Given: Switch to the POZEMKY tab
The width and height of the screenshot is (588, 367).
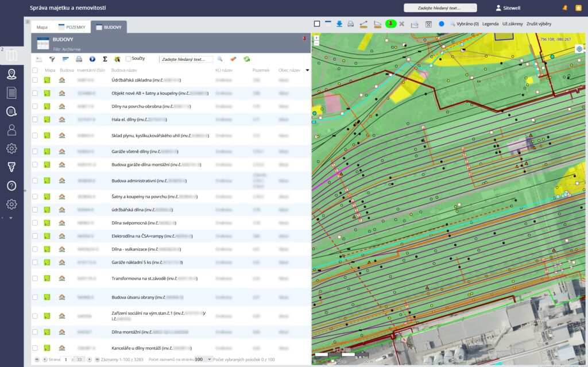Looking at the screenshot, I should pos(72,27).
